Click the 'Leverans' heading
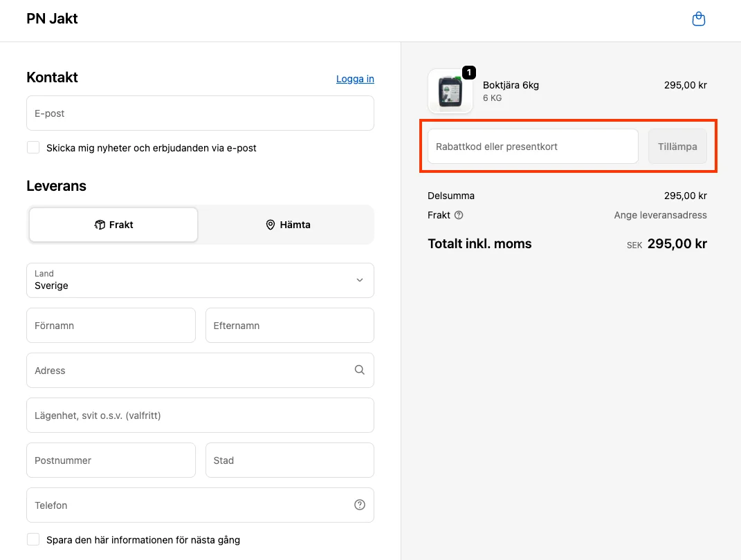This screenshot has height=560, width=741. [x=56, y=186]
